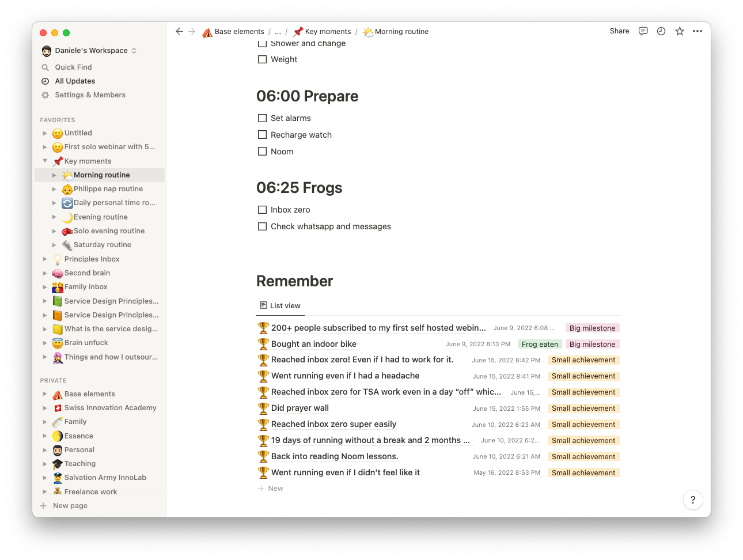
Task: Open Swiss Innovation Academy page
Action: 110,408
